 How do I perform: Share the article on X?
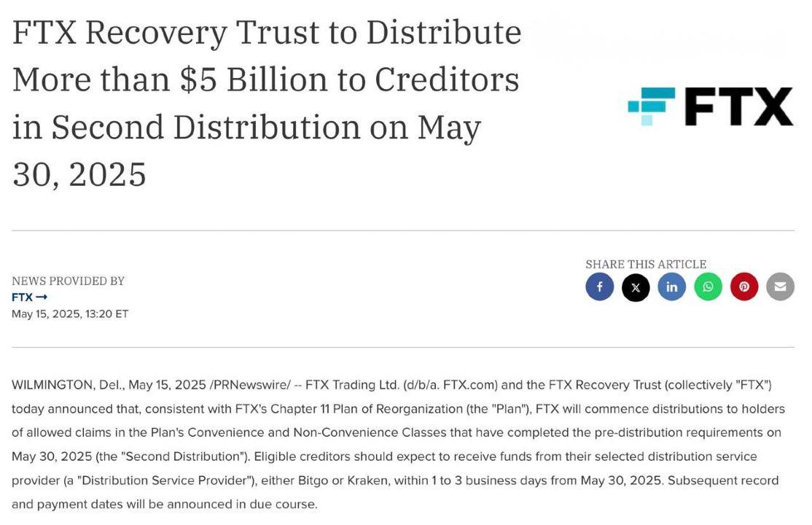click(x=636, y=287)
